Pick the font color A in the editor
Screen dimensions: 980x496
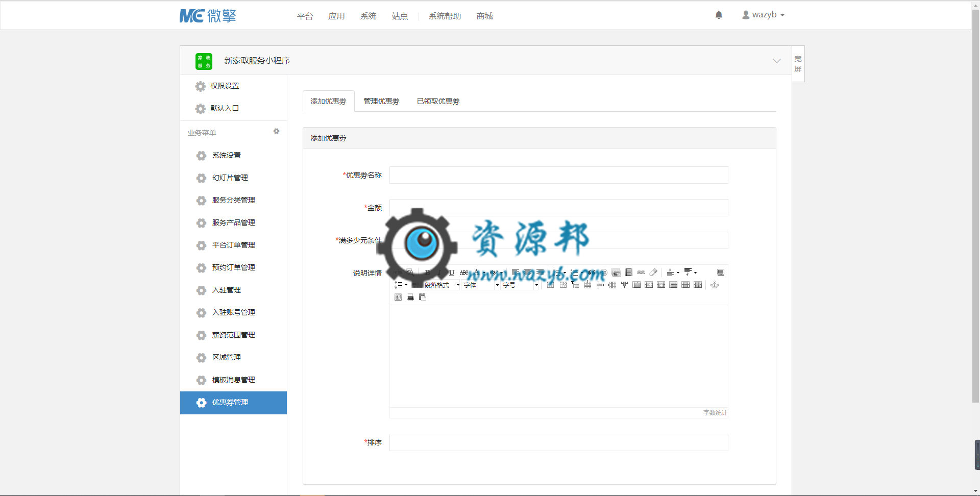477,272
